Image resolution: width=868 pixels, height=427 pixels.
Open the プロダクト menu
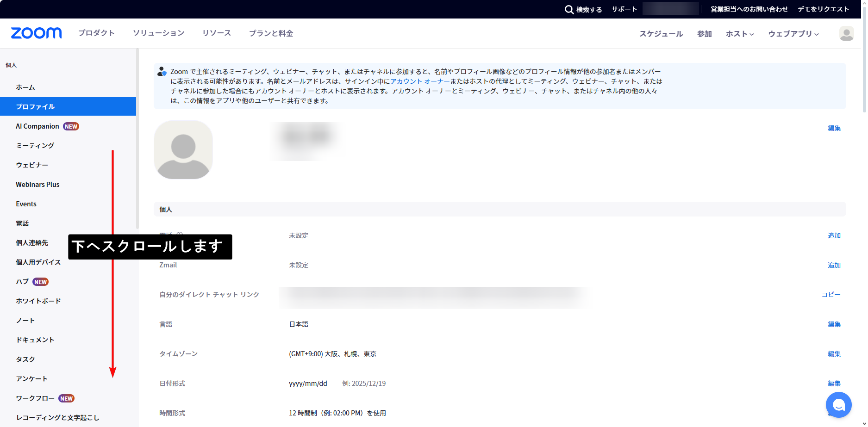(x=96, y=33)
